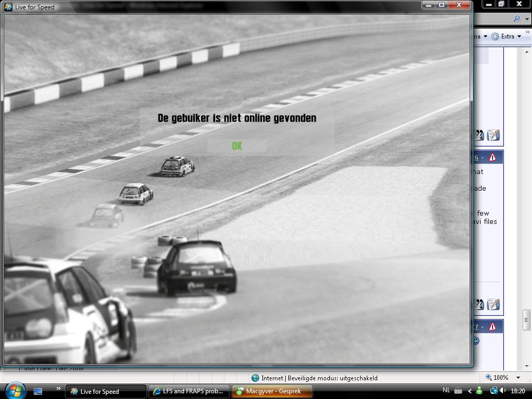The image size is (532, 399).
Task: Click the post number 6 link in the forum
Action: 476,157
